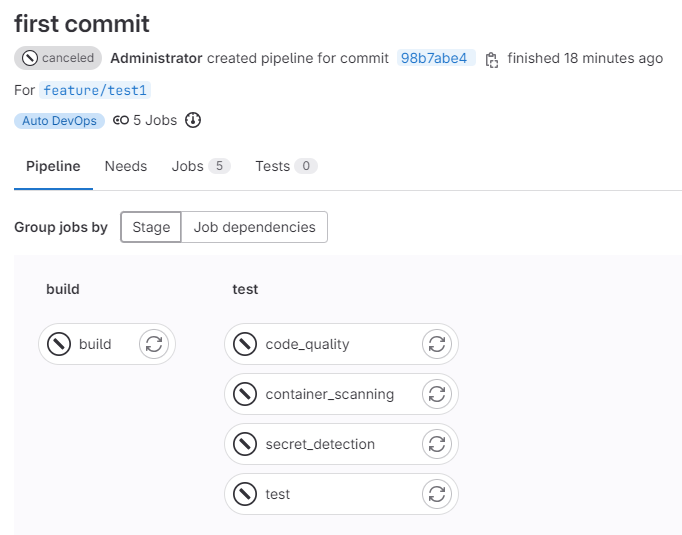Retry the secret_detection job
The image size is (682, 535).
click(436, 444)
